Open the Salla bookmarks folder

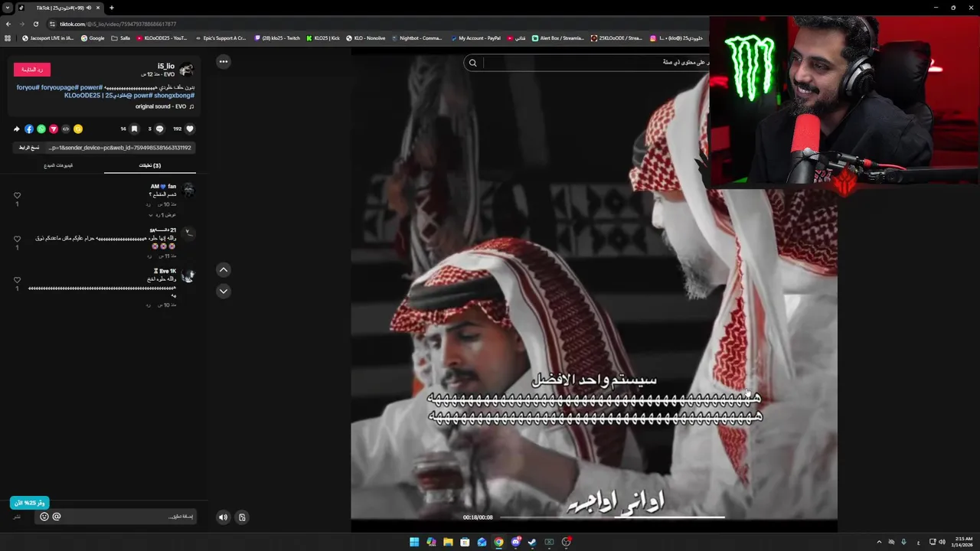[x=121, y=37]
